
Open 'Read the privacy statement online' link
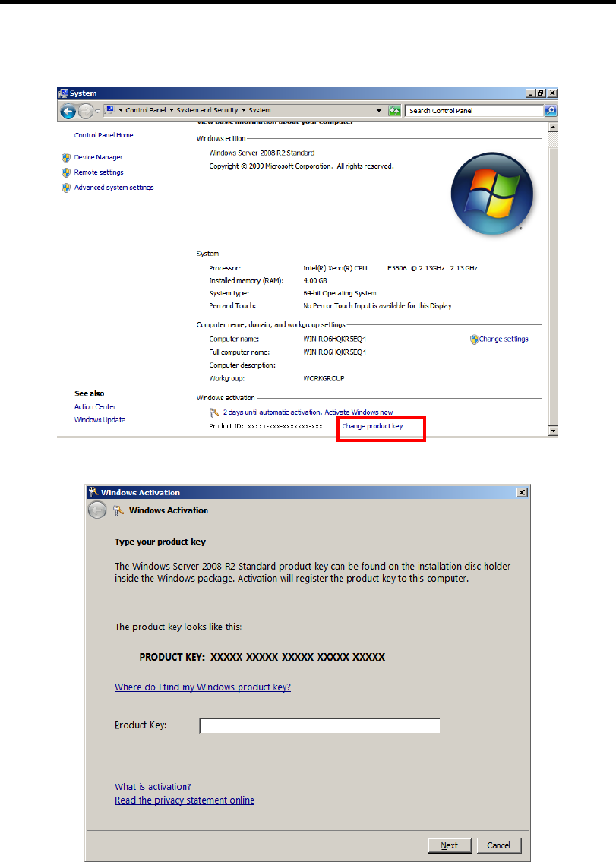pos(185,800)
